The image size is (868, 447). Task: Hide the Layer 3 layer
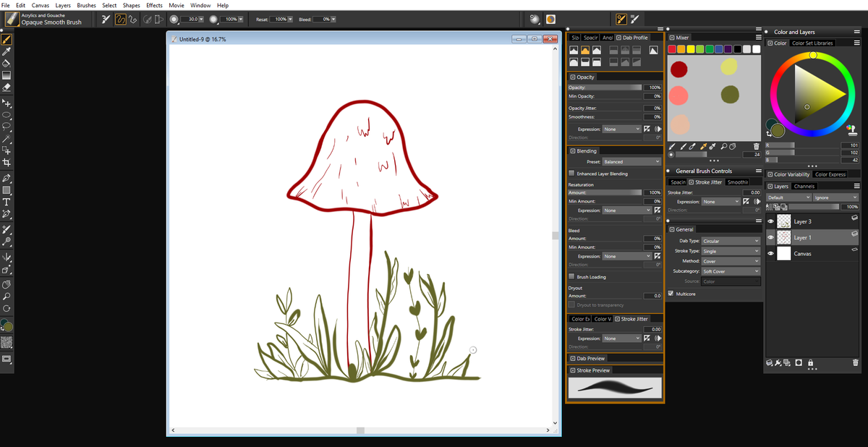[x=770, y=221]
